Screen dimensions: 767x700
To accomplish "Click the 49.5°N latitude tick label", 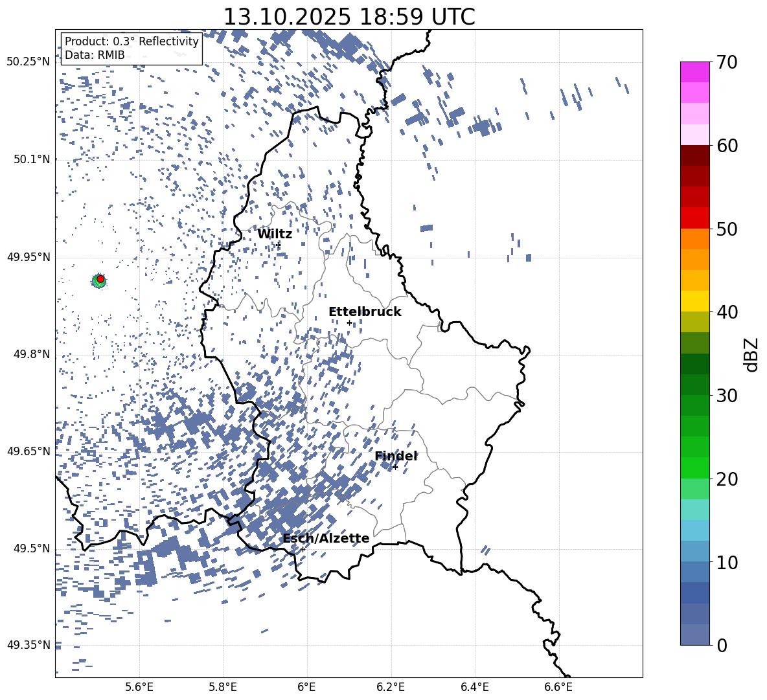I will [31, 548].
